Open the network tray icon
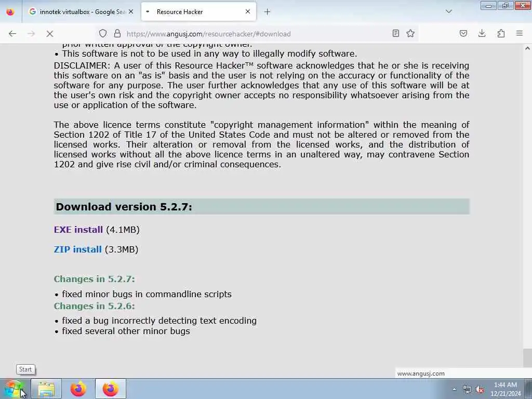Image resolution: width=532 pixels, height=399 pixels. 467,390
